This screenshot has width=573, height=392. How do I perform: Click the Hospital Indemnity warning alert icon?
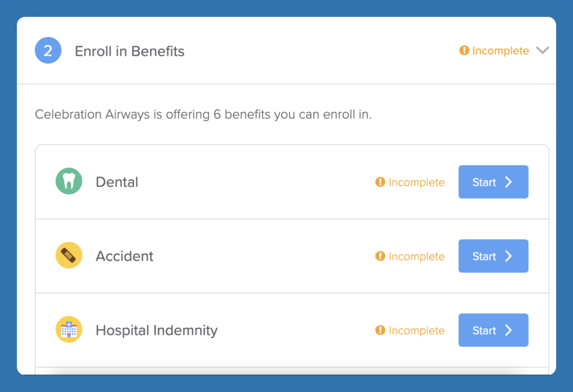tap(380, 330)
